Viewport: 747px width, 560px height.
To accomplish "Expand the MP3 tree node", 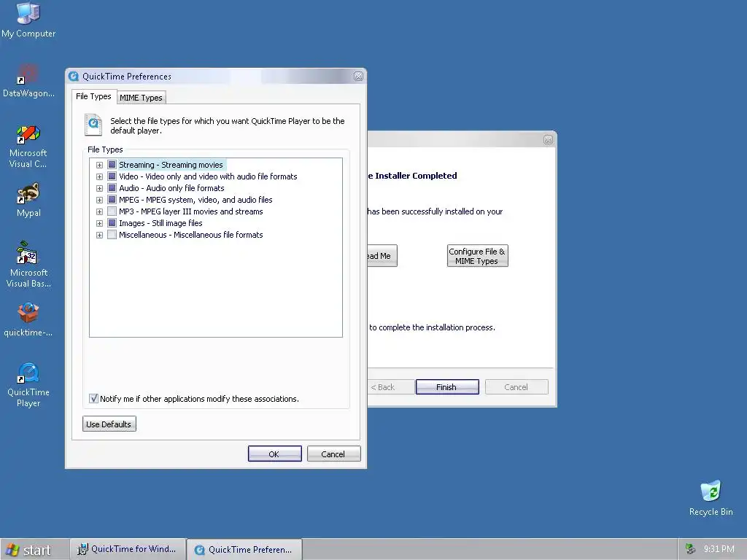I will pos(99,212).
